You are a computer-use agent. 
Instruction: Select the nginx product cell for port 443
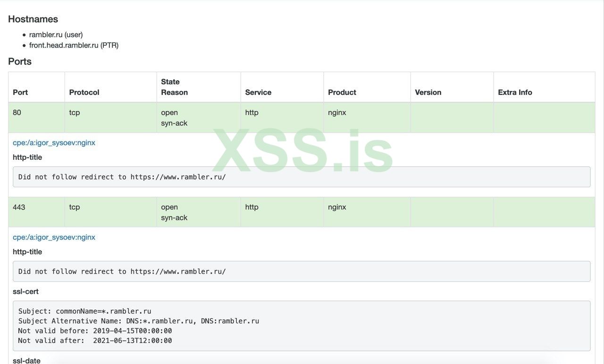coord(367,212)
